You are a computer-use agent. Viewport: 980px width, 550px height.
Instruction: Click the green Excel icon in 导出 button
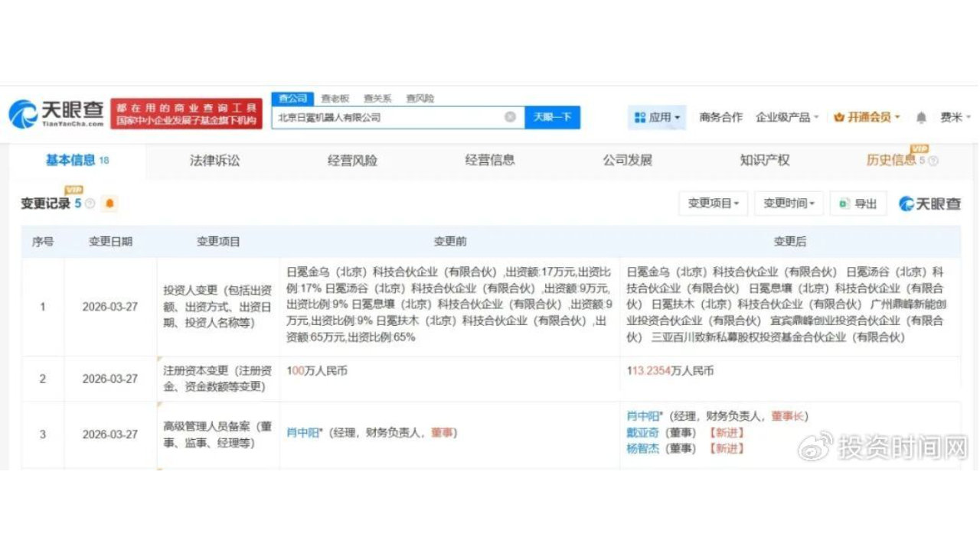(x=844, y=202)
